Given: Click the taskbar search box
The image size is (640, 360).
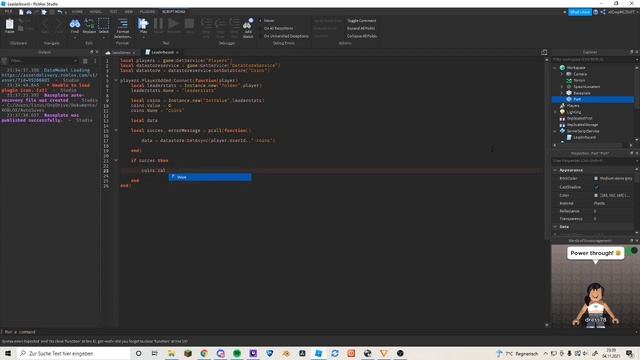Looking at the screenshot, I should [x=73, y=353].
